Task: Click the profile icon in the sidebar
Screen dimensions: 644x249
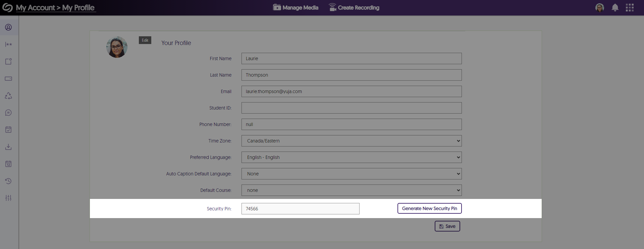Action: pyautogui.click(x=8, y=27)
